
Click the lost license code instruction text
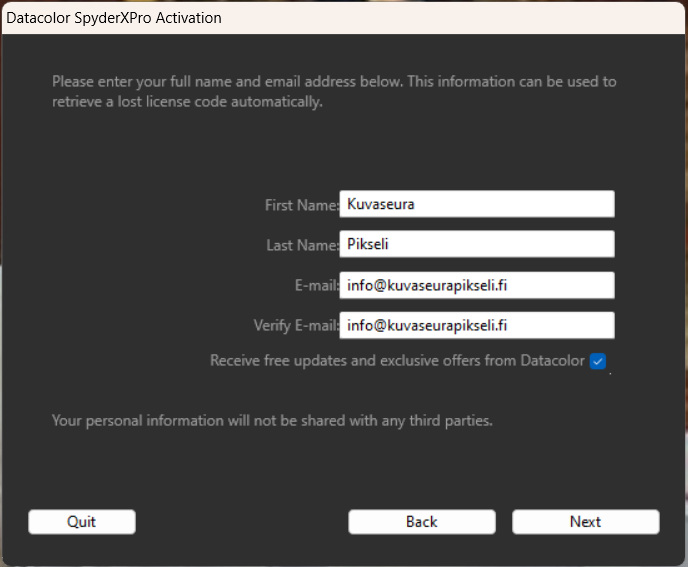(x=334, y=91)
